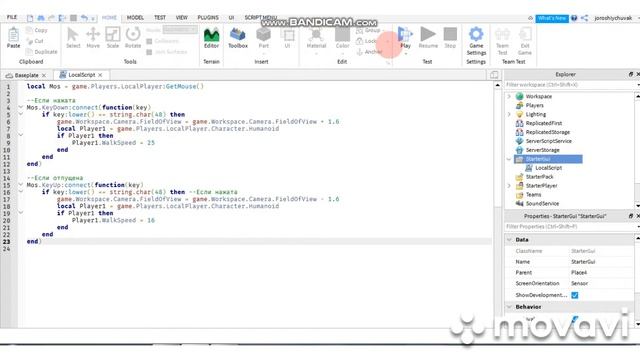Collapse the Behavior properties section
Screen dimensions: 640x360
509,307
